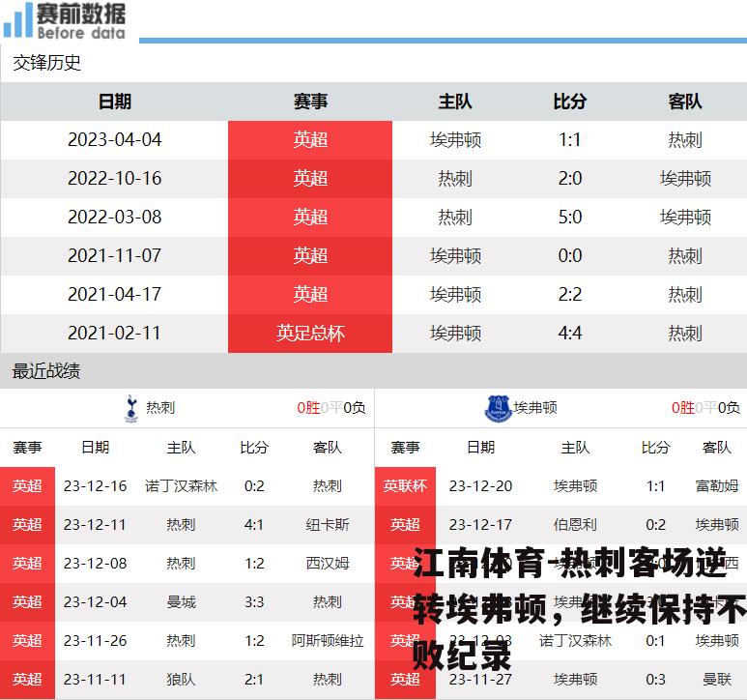Click the 4:4 score in the 2021-02-11 row

click(x=570, y=334)
